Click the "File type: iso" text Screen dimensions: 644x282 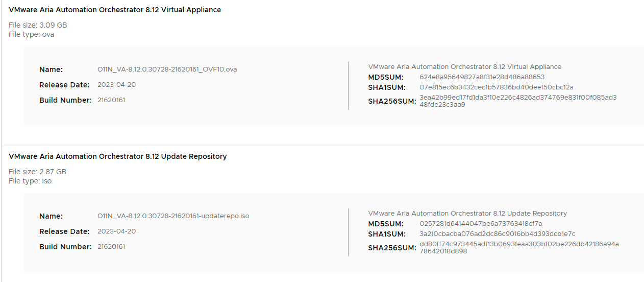point(30,181)
